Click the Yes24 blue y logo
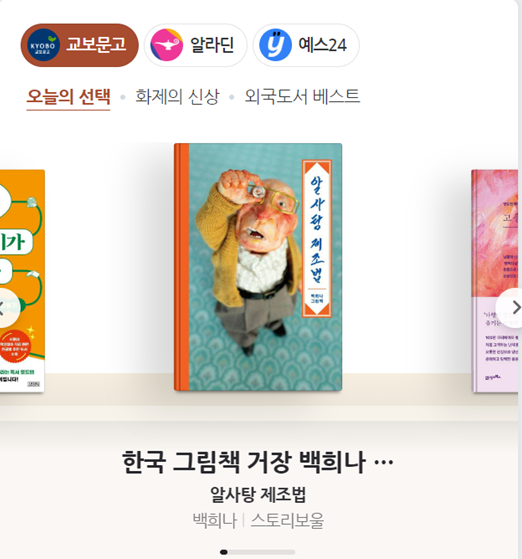The image size is (522, 559). coord(275,45)
